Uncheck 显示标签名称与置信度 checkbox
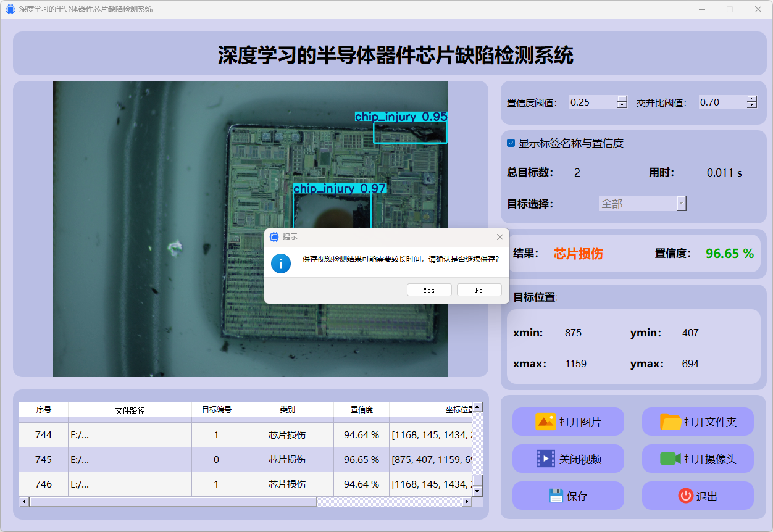Image resolution: width=773 pixels, height=532 pixels. click(511, 143)
